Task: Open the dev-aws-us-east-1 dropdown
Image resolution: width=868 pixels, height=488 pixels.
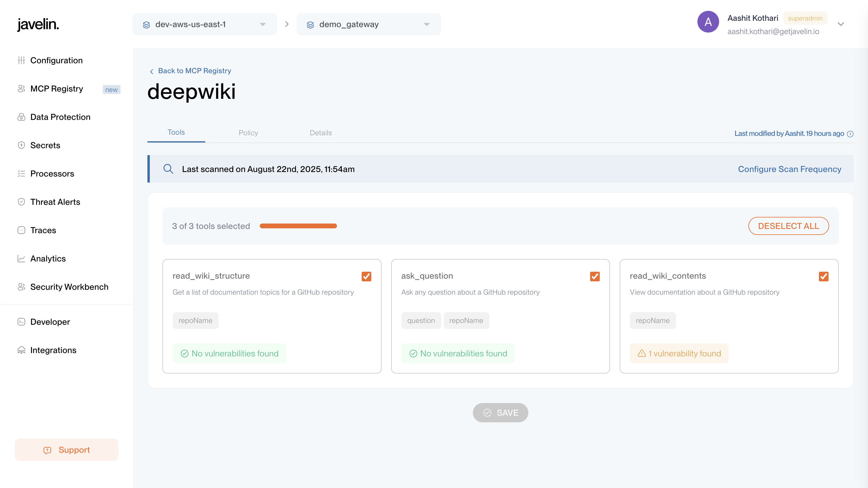Action: 205,24
